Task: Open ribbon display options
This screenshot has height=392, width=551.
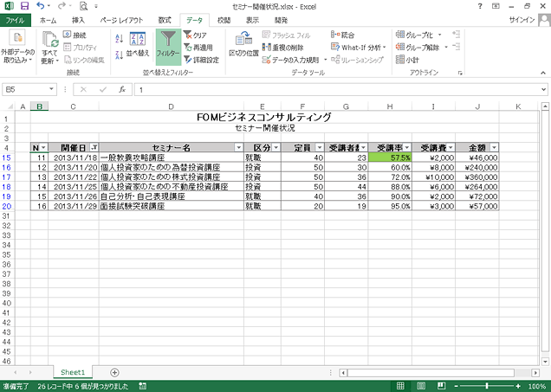Action: click(x=496, y=6)
